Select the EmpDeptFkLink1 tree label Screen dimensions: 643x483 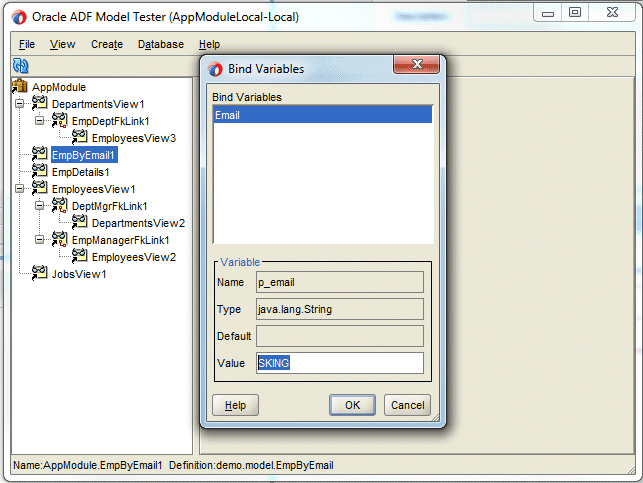111,121
